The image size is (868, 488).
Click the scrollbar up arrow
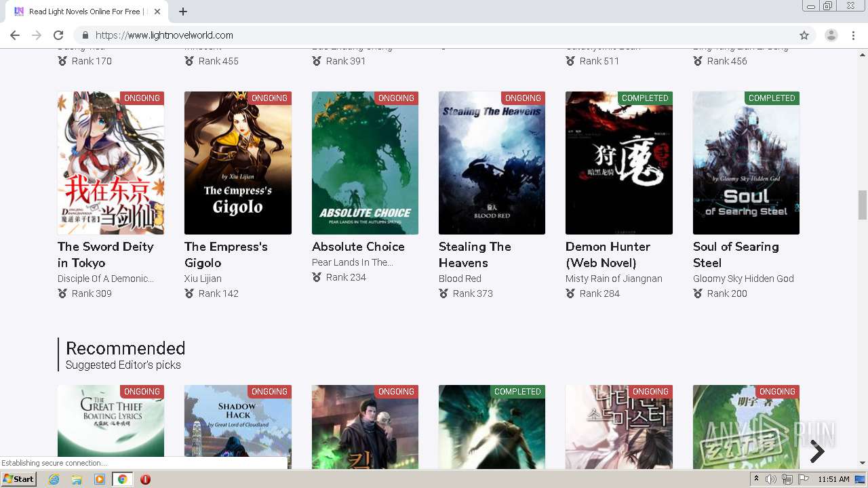point(862,54)
